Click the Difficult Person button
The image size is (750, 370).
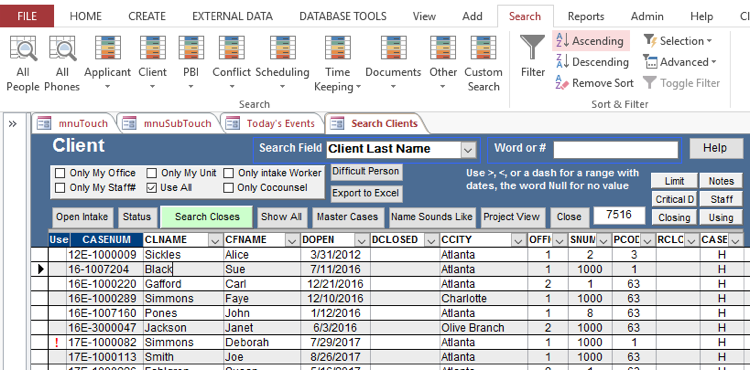click(366, 171)
